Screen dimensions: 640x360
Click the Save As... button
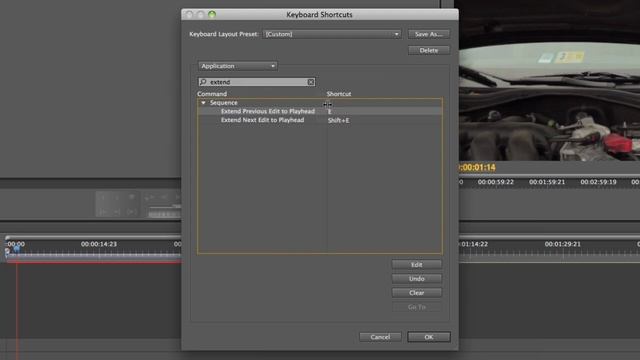429,34
